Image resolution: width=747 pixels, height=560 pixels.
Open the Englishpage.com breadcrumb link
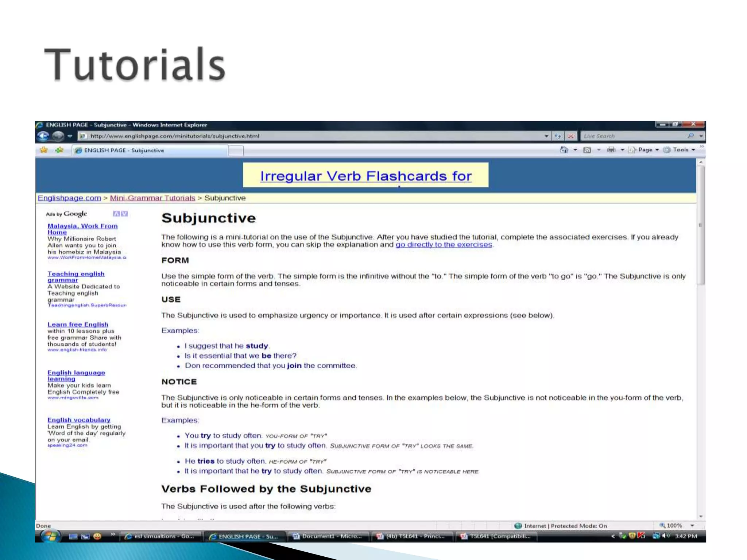69,198
